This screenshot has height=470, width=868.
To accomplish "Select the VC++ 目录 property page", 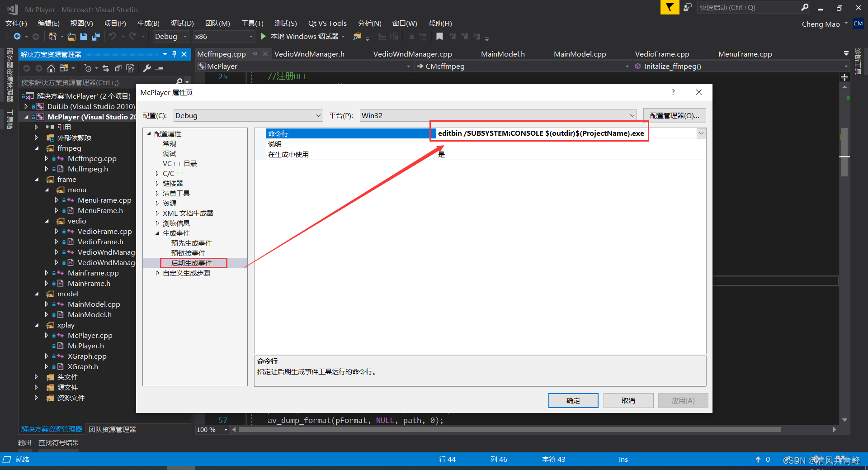I will click(x=180, y=164).
